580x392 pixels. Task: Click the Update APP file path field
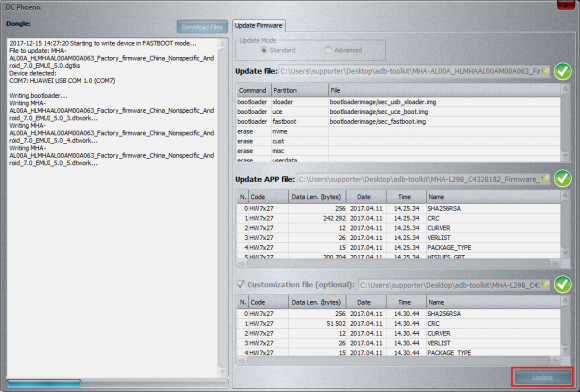tap(419, 179)
